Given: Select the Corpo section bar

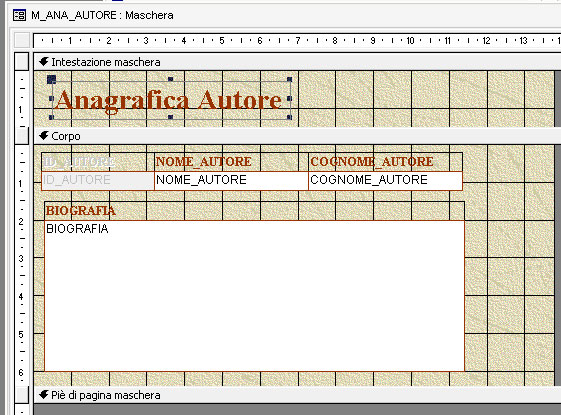Looking at the screenshot, I should (x=297, y=136).
